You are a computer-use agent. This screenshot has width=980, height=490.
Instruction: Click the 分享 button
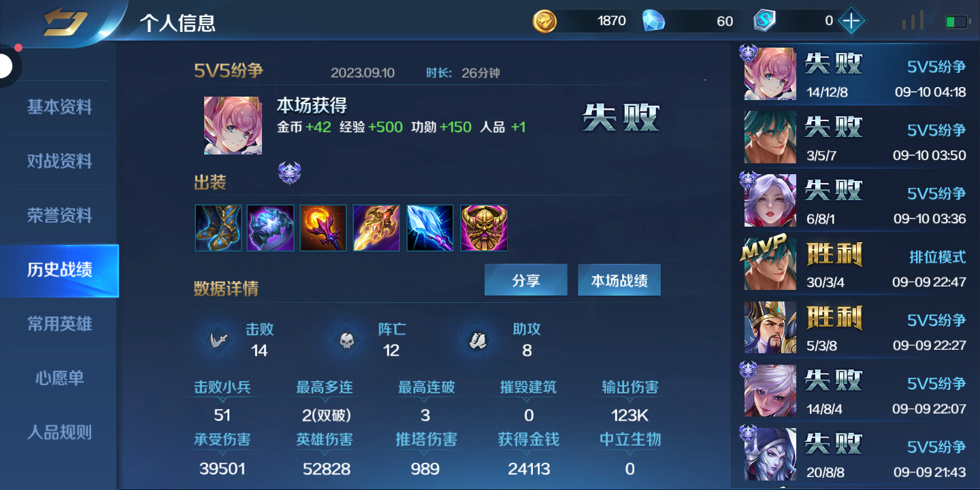[526, 280]
